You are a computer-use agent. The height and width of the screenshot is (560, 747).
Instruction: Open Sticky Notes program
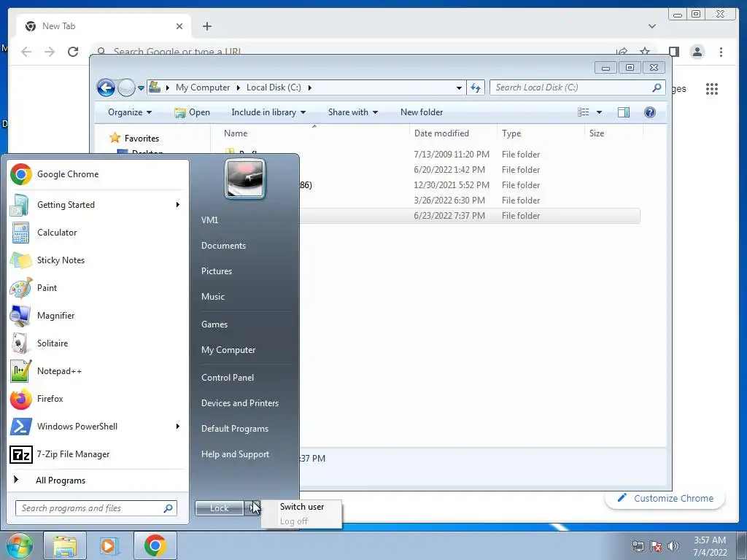[98, 260]
